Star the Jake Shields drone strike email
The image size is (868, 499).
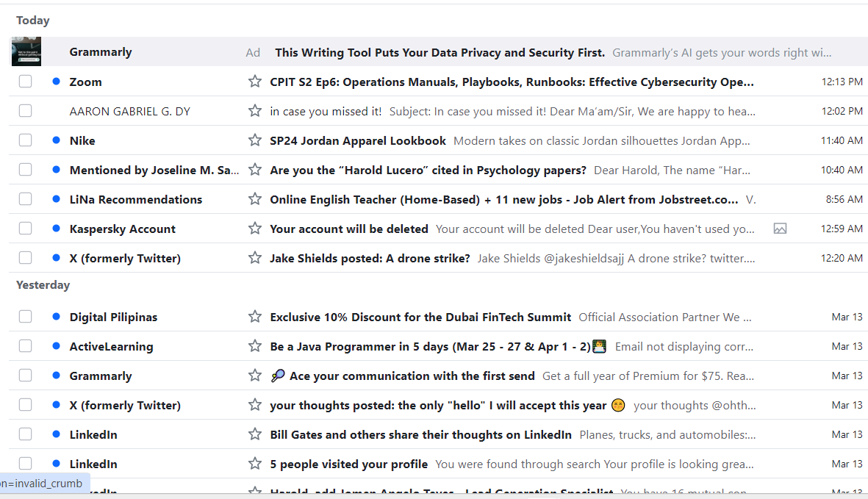255,258
